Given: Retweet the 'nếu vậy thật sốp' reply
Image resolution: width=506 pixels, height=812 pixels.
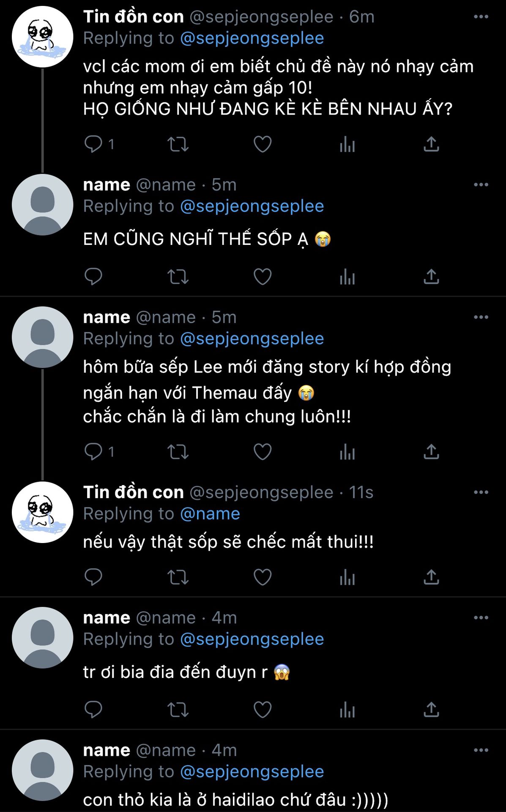Looking at the screenshot, I should click(178, 577).
